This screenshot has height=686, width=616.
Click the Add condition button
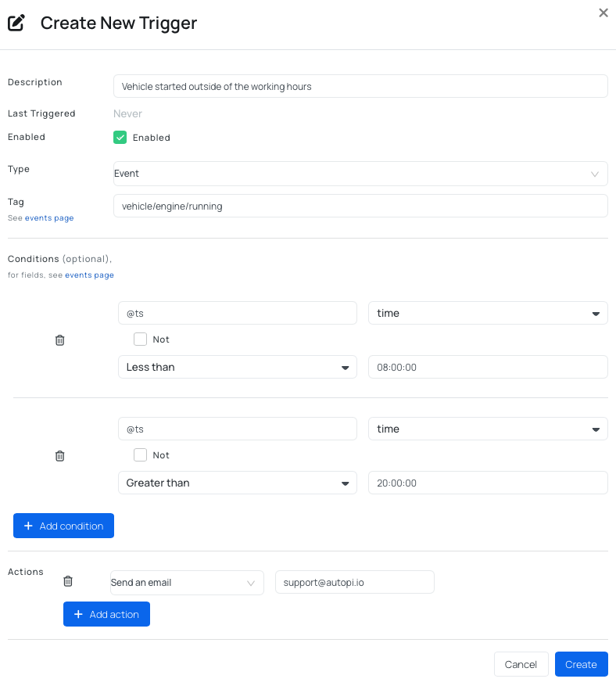pos(63,526)
